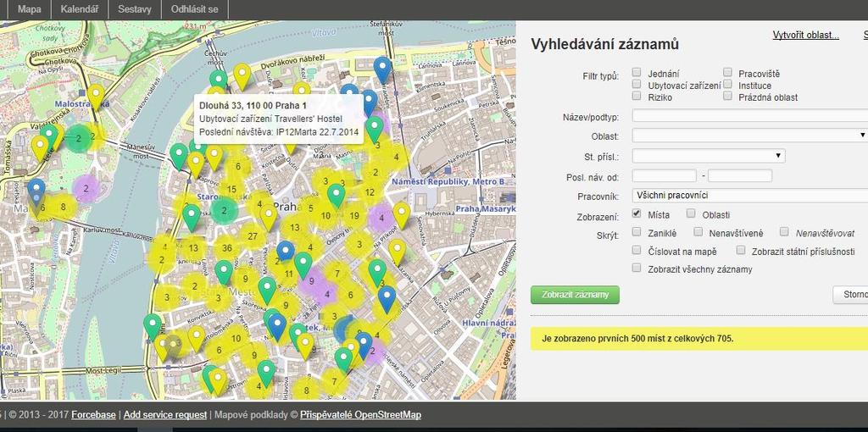Tick the Riziko checkbox
868x432 pixels.
637,97
